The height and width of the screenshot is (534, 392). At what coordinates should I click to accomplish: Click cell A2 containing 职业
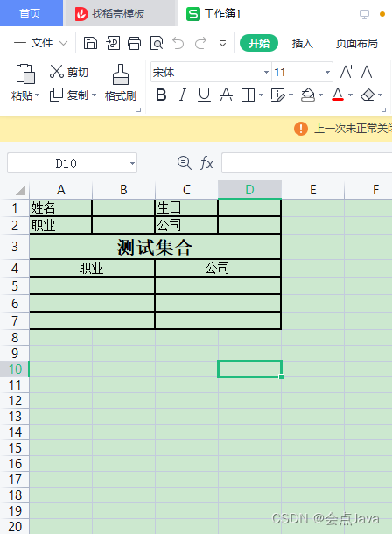[x=61, y=225]
